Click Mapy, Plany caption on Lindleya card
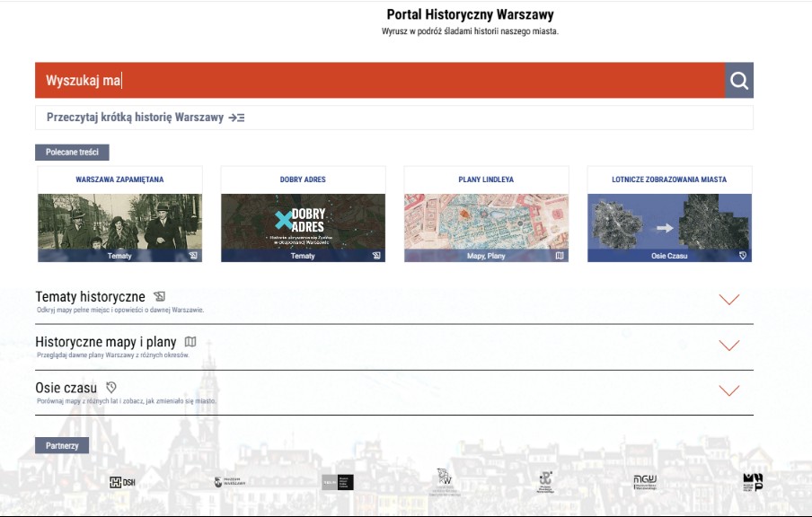The width and height of the screenshot is (812, 517). (486, 256)
